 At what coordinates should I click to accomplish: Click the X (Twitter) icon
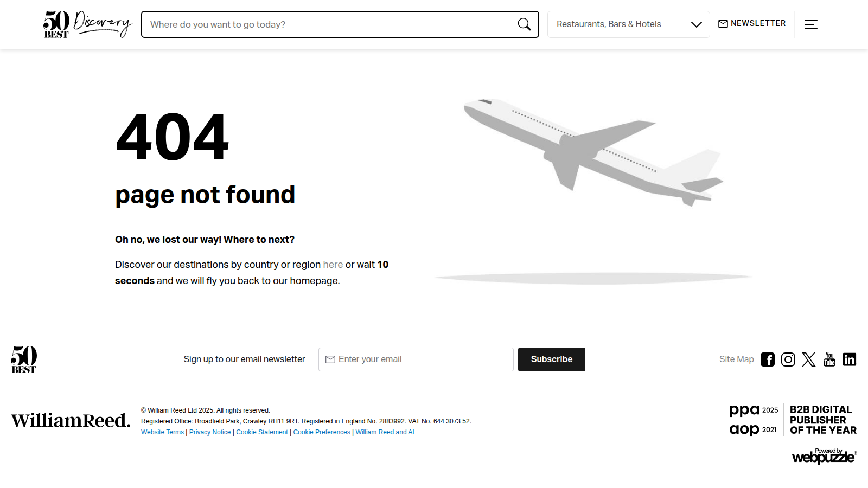(808, 359)
